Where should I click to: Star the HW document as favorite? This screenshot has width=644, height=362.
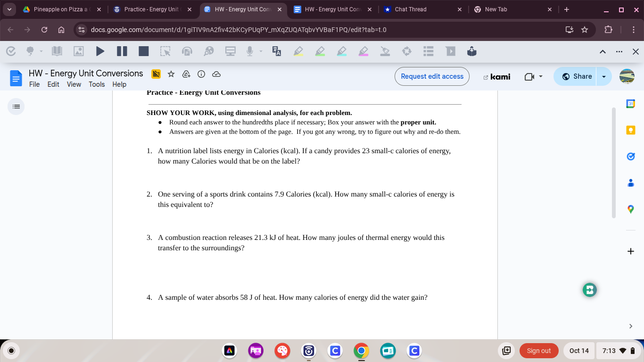[x=171, y=74]
